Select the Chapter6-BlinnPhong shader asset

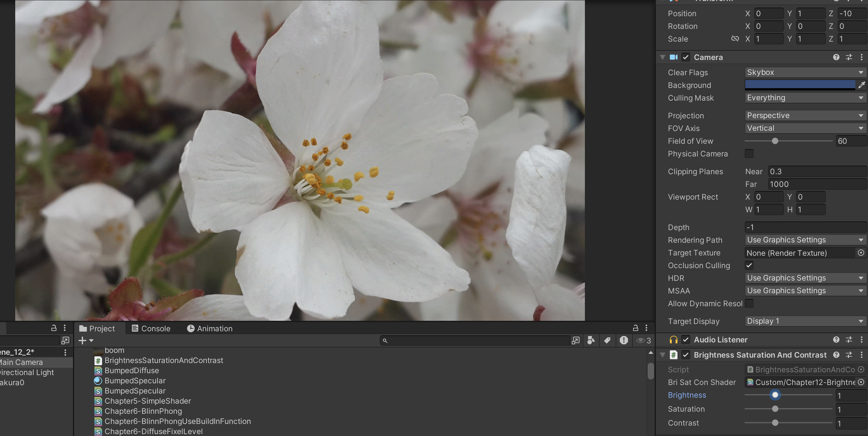[x=143, y=411]
